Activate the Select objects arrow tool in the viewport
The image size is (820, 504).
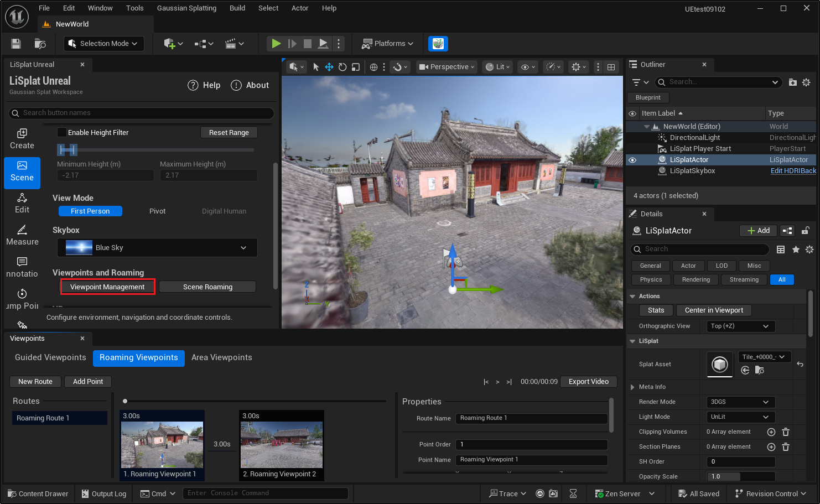(316, 67)
